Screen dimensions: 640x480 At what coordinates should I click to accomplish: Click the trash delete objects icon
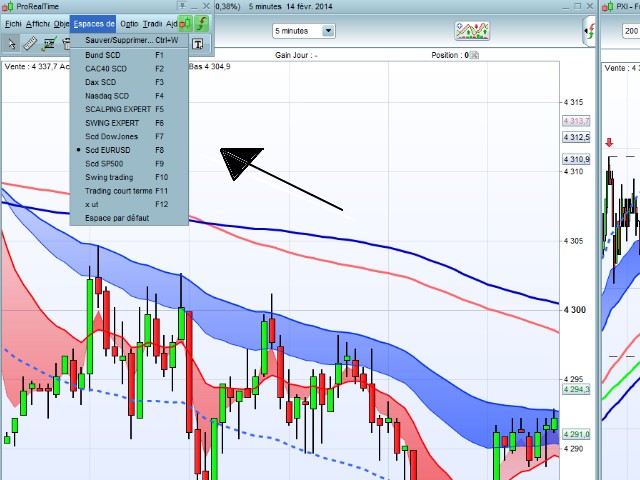point(66,44)
